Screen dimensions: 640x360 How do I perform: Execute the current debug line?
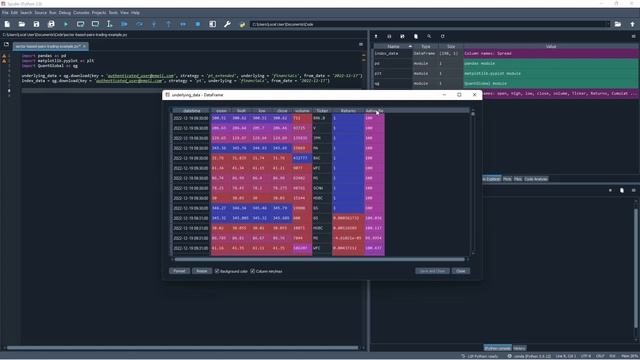[x=139, y=24]
